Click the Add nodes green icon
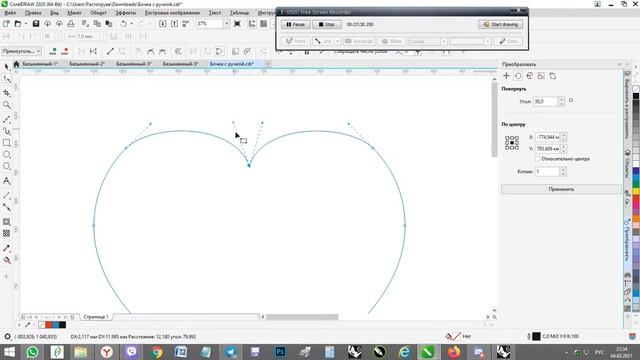 [53, 51]
